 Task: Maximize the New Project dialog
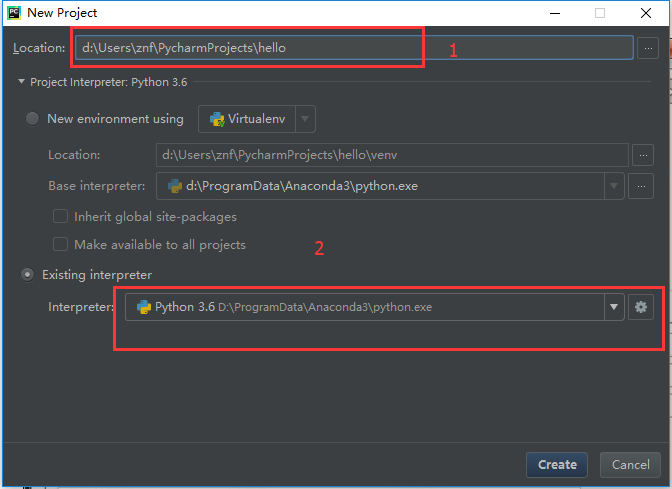click(600, 13)
